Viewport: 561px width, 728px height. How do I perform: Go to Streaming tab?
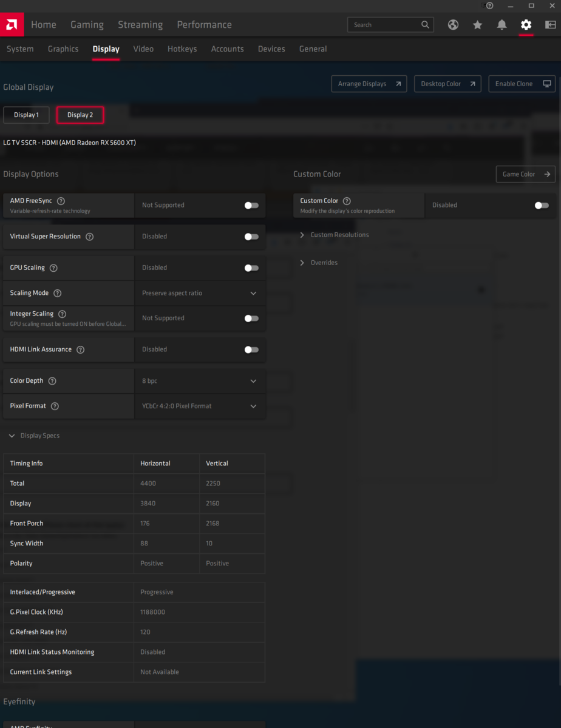point(140,25)
